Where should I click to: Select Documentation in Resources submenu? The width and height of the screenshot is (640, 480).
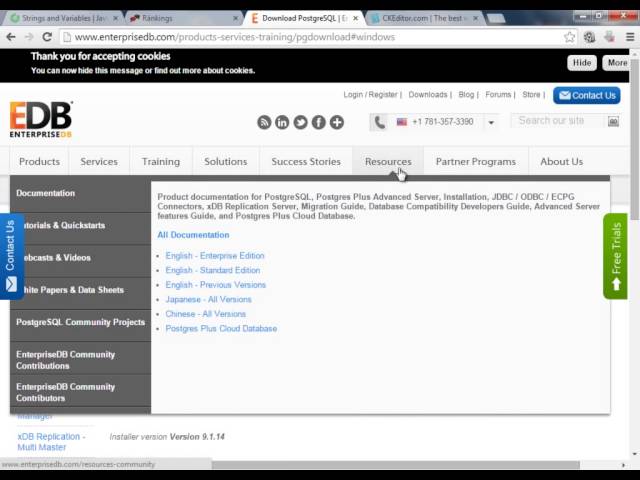[80, 193]
